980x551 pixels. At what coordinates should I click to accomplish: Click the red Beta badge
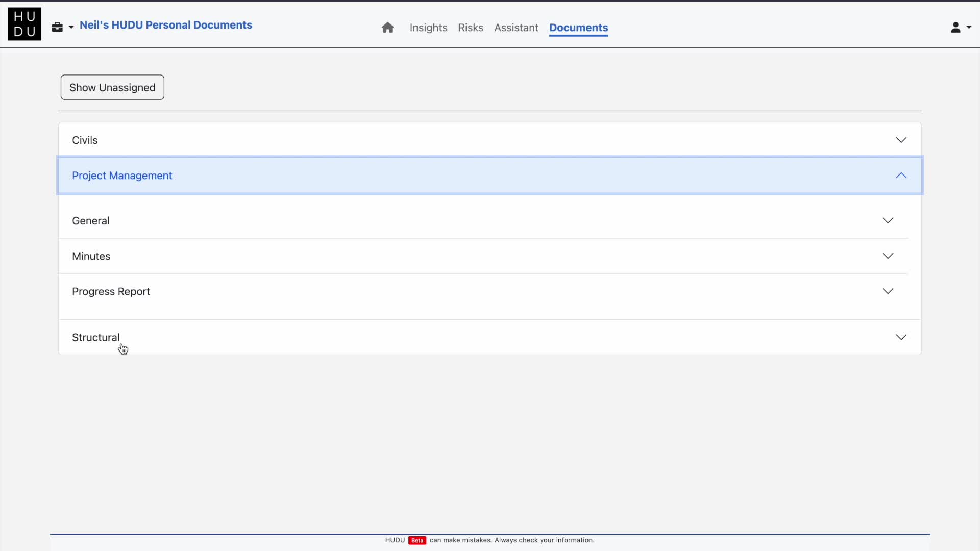tap(417, 540)
